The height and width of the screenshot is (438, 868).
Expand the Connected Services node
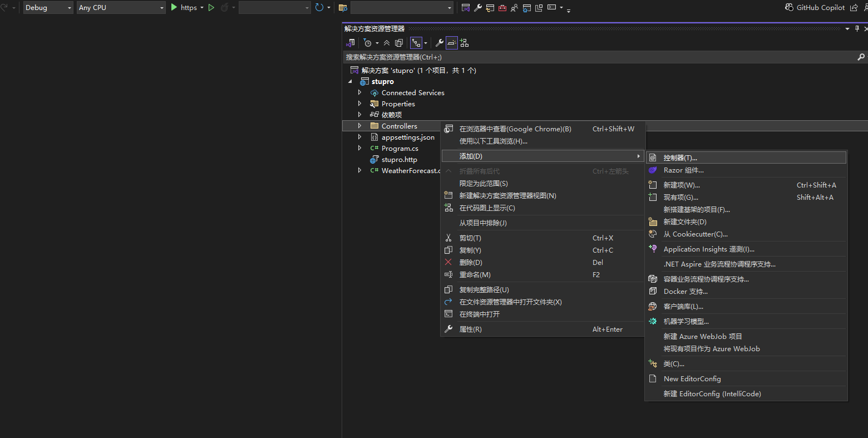pos(359,92)
